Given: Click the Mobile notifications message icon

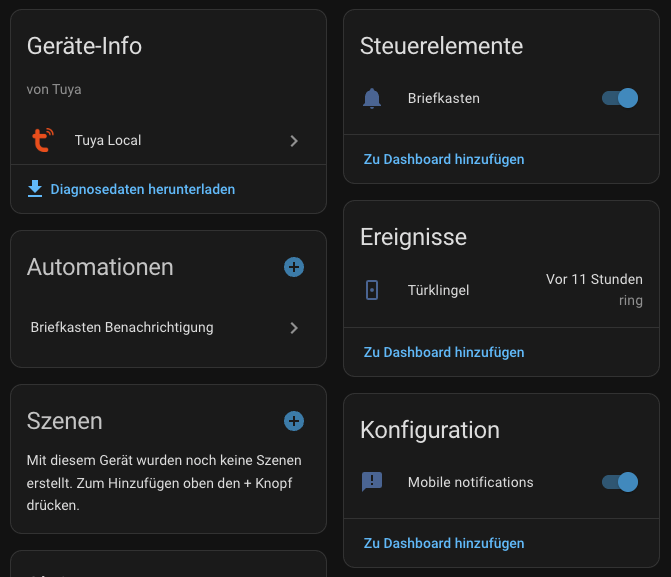Looking at the screenshot, I should 372,482.
